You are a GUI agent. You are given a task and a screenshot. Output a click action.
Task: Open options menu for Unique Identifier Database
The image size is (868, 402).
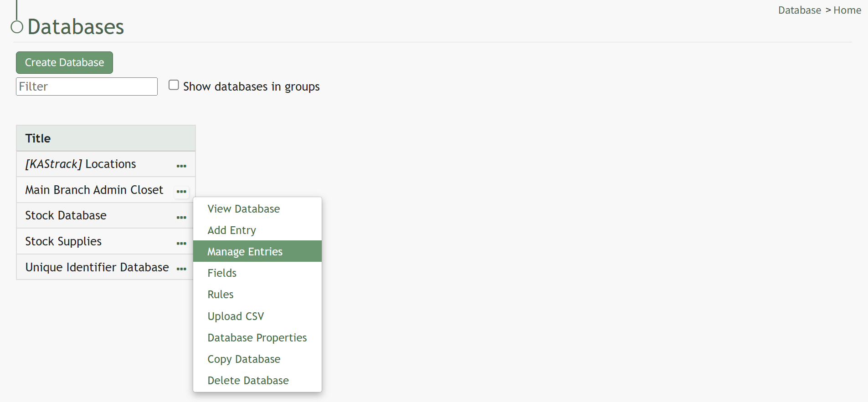pos(181,269)
